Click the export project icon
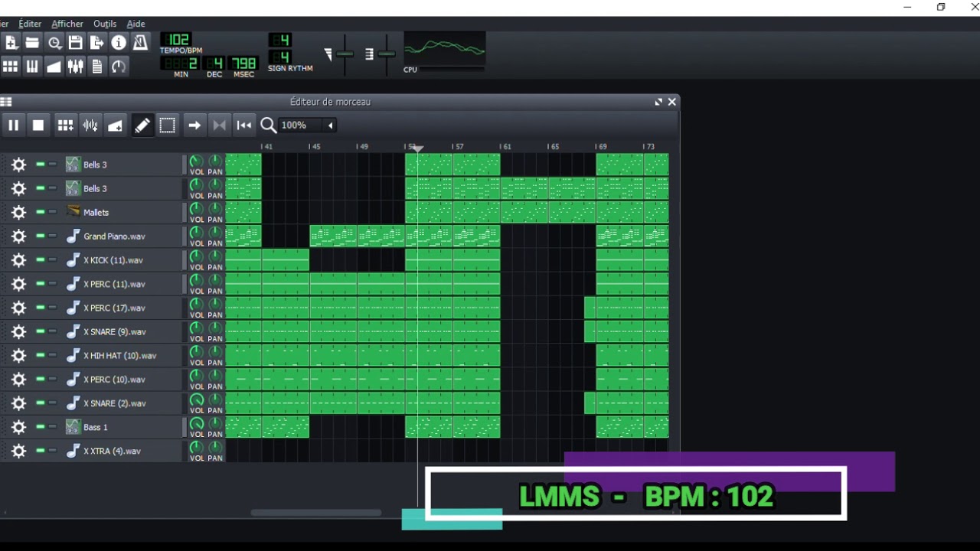The width and height of the screenshot is (980, 551). click(x=96, y=43)
